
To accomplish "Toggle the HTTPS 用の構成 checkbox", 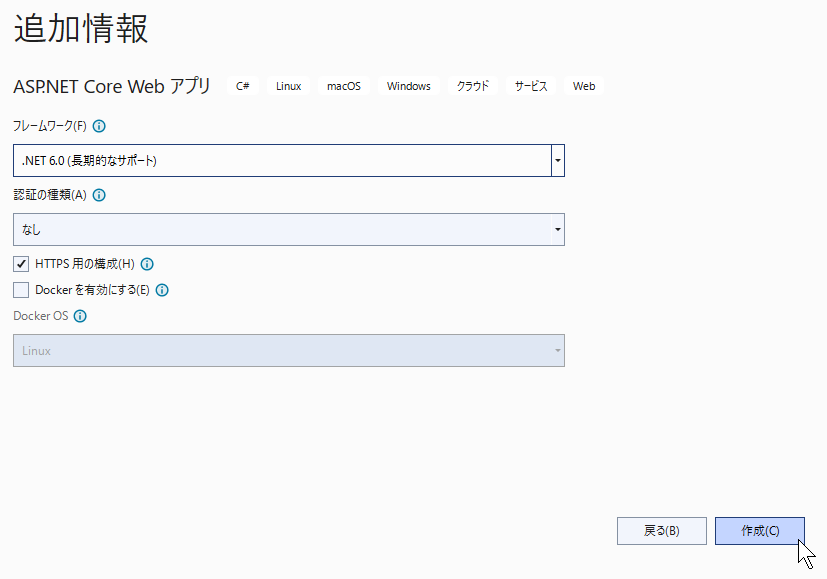I will [21, 264].
